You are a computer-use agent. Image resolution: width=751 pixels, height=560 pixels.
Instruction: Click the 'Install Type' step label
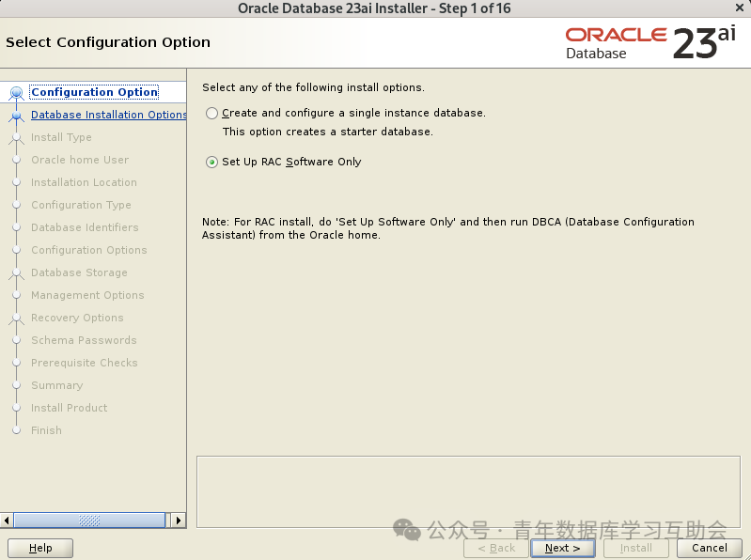pos(61,137)
